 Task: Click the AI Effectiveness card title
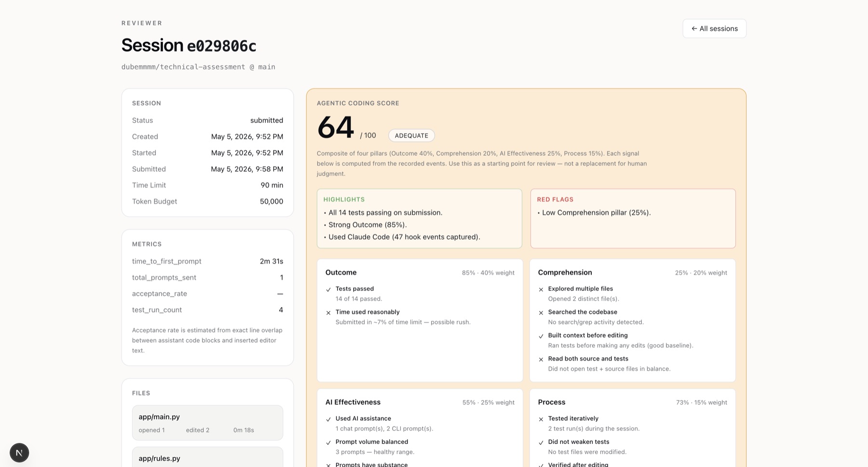click(353, 402)
